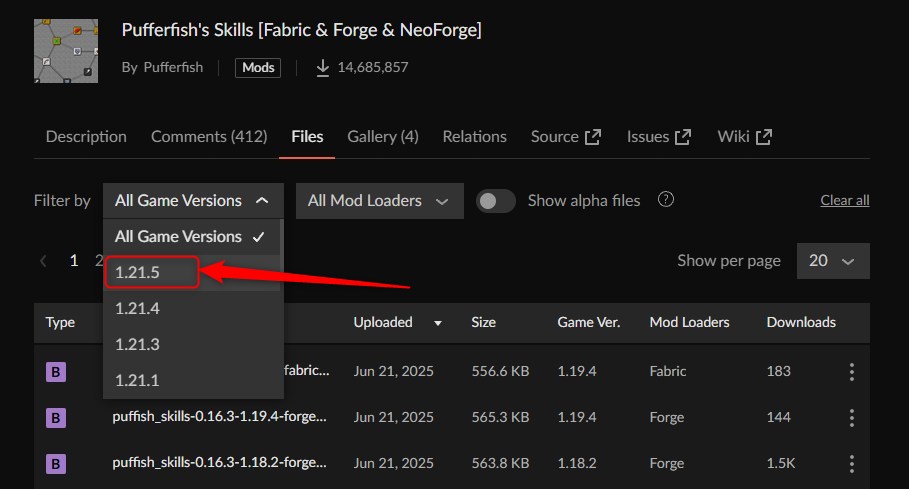909x489 pixels.
Task: Click the mod title heading
Action: pyautogui.click(x=301, y=30)
